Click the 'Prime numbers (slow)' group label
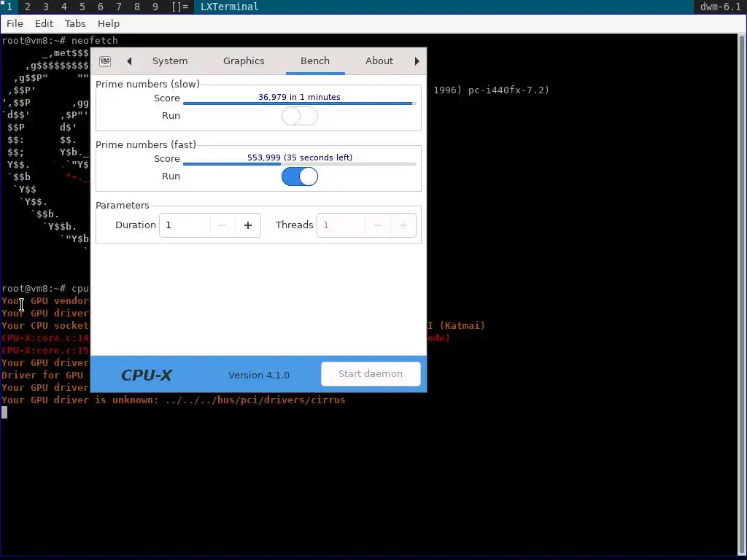747x560 pixels. tap(147, 85)
